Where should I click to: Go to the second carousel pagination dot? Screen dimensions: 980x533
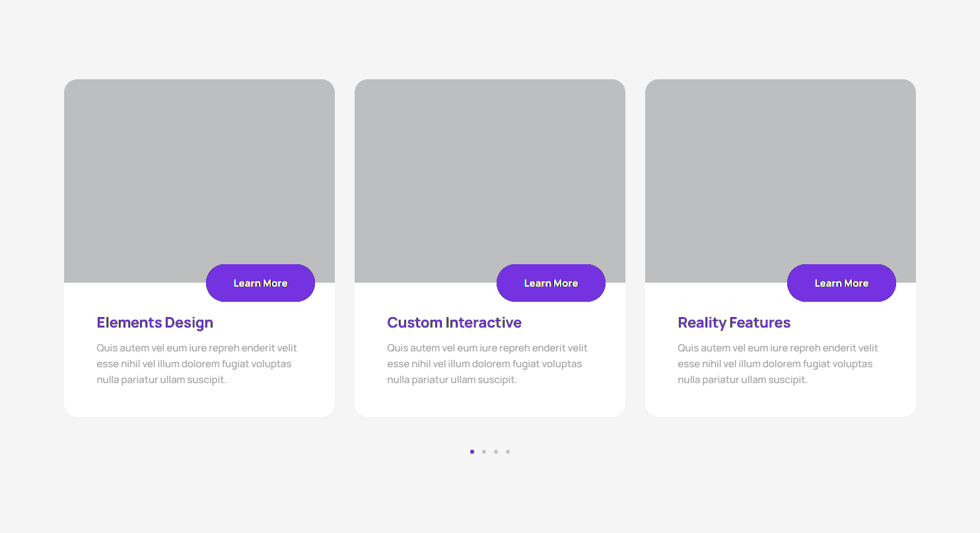tap(484, 452)
